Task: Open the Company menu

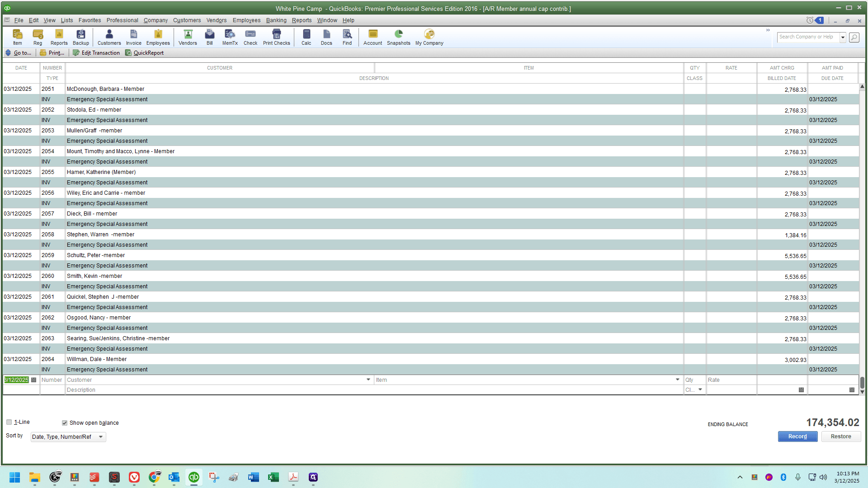Action: coord(156,20)
